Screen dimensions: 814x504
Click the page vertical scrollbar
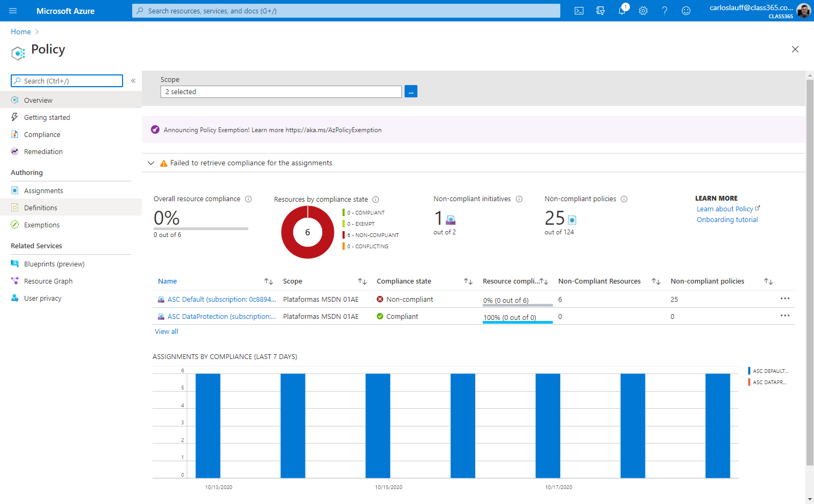pyautogui.click(x=810, y=273)
